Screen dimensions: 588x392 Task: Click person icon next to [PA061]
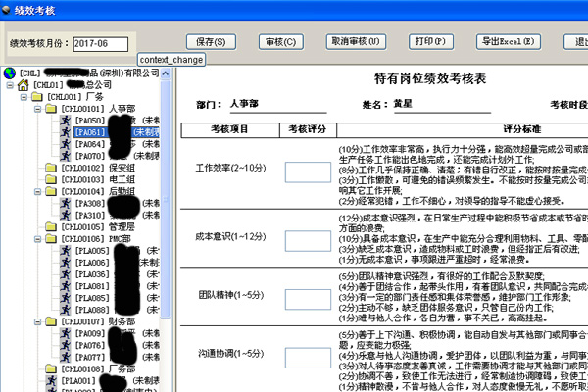coord(66,132)
